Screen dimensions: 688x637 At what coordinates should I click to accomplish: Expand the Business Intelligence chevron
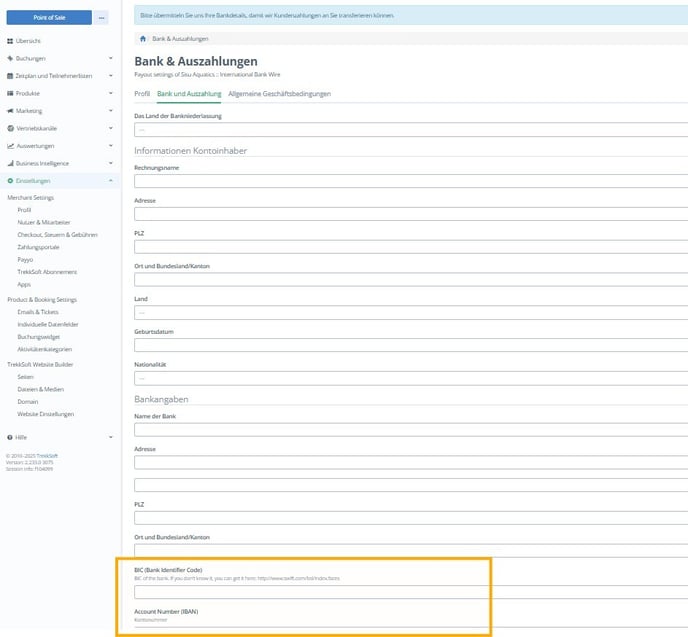(x=111, y=163)
